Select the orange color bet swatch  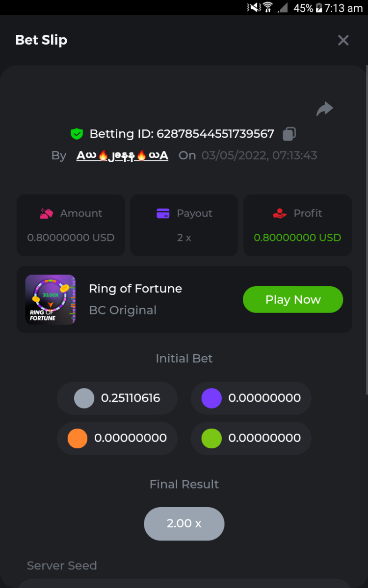(x=78, y=438)
